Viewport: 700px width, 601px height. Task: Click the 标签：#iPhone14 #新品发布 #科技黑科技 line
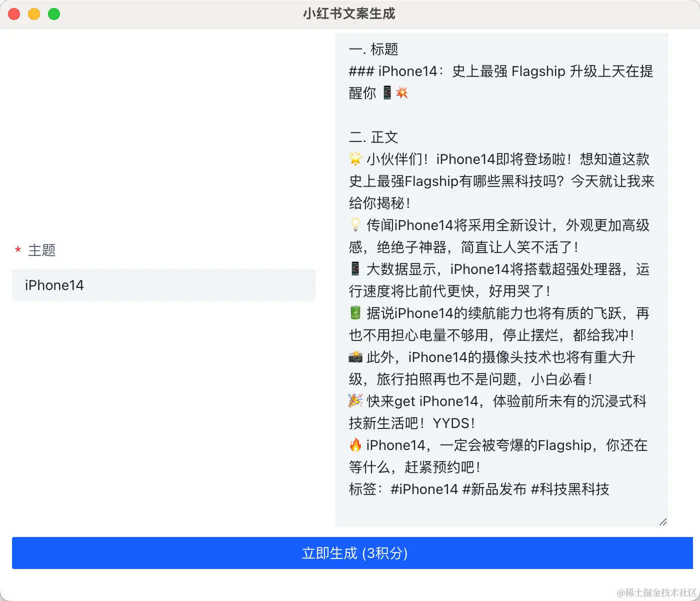click(x=479, y=489)
